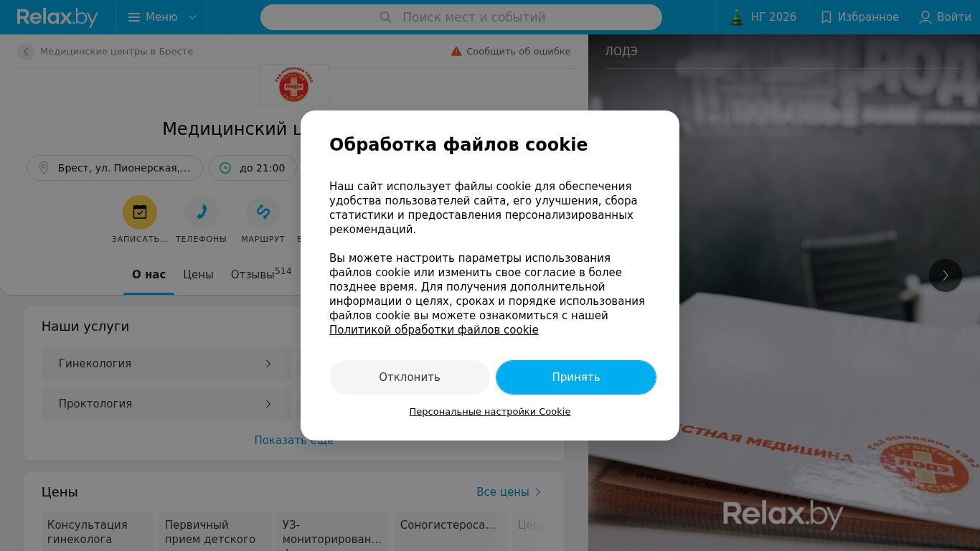Click the Войти user icon
980x551 pixels.
pos(925,17)
